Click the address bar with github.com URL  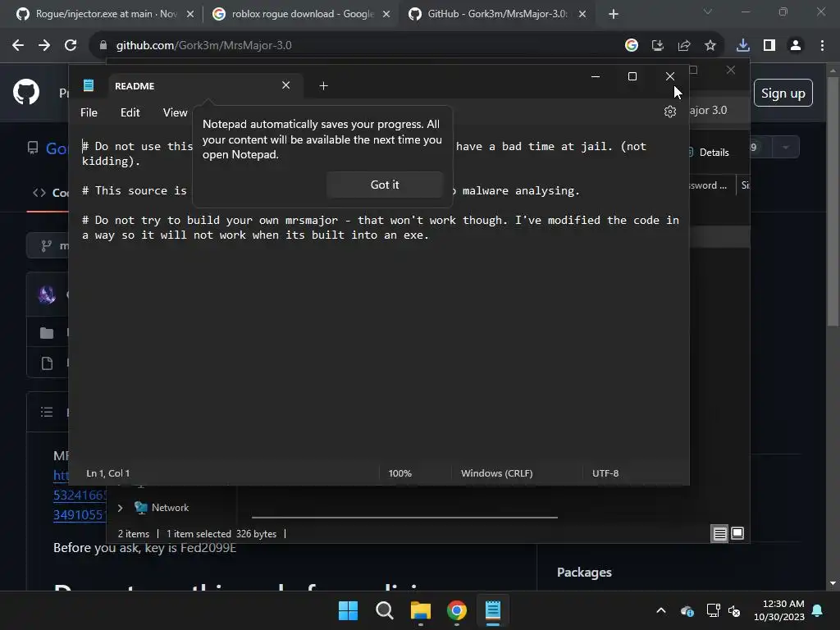pyautogui.click(x=354, y=46)
